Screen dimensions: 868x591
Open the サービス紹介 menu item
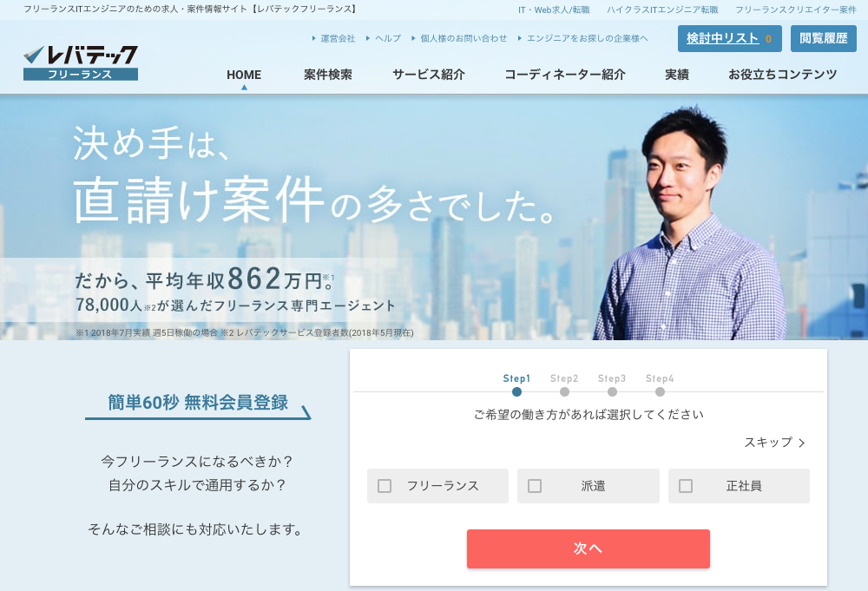[429, 75]
